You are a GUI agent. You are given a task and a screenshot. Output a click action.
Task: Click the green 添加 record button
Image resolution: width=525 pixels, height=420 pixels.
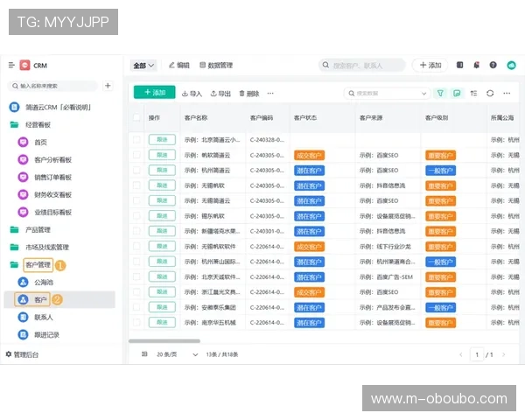point(154,92)
